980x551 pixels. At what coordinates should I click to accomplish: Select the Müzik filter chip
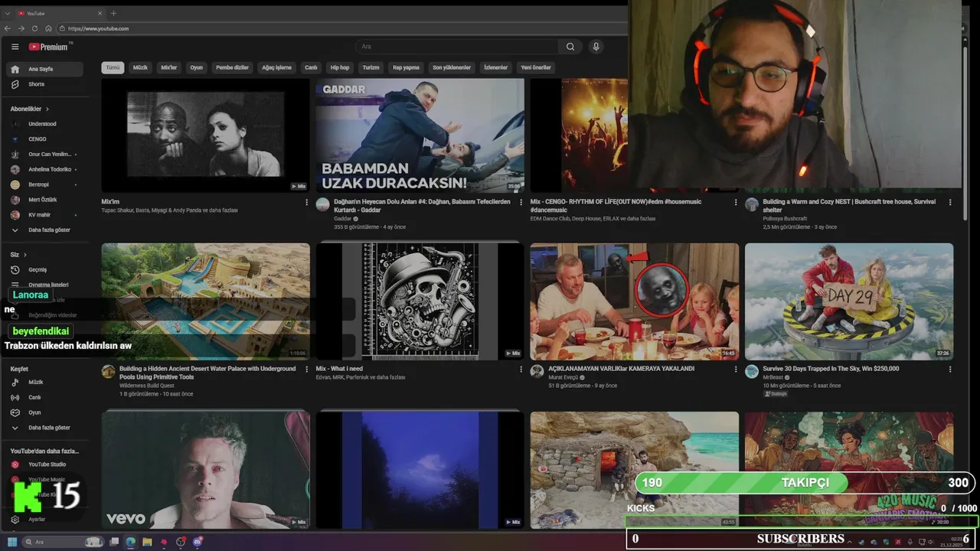click(140, 67)
